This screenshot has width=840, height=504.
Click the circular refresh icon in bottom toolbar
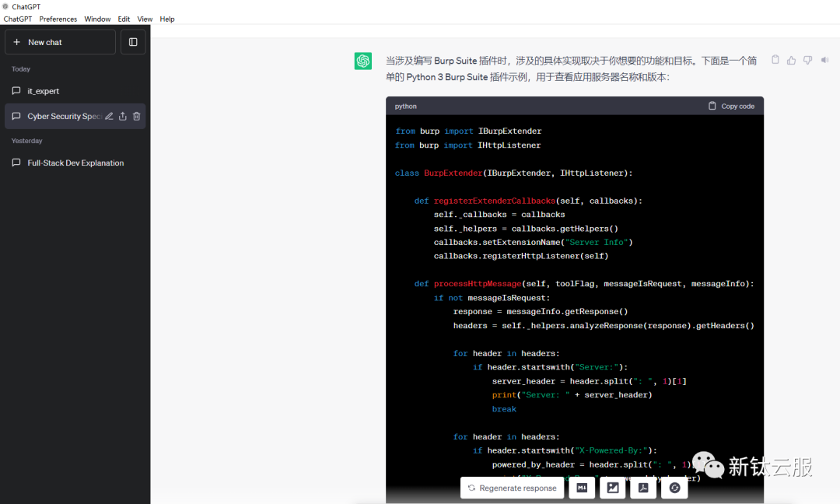pos(674,488)
